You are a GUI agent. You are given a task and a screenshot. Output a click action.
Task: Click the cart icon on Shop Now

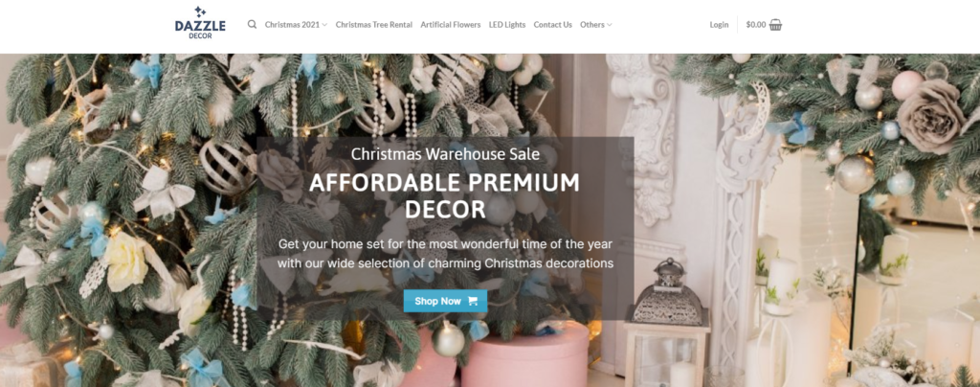tap(473, 301)
